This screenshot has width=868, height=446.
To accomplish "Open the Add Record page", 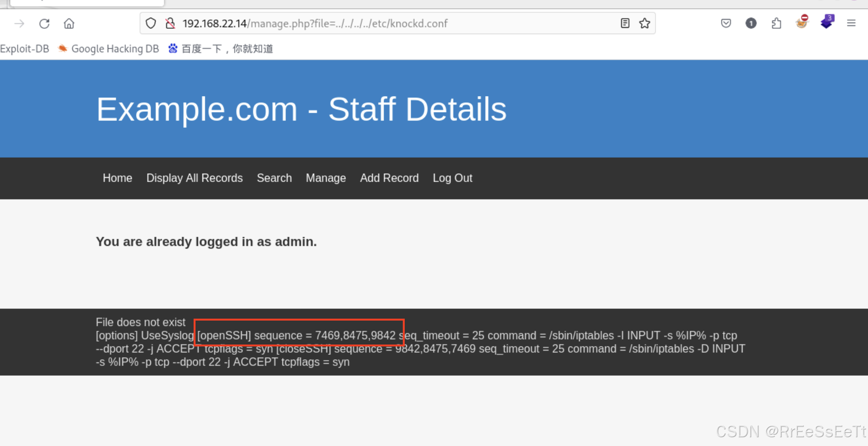I will point(389,178).
